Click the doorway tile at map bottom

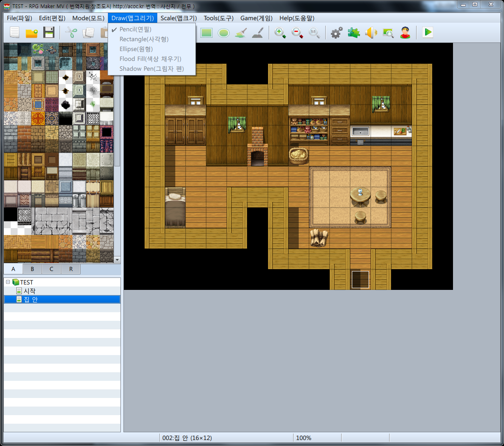[360, 279]
